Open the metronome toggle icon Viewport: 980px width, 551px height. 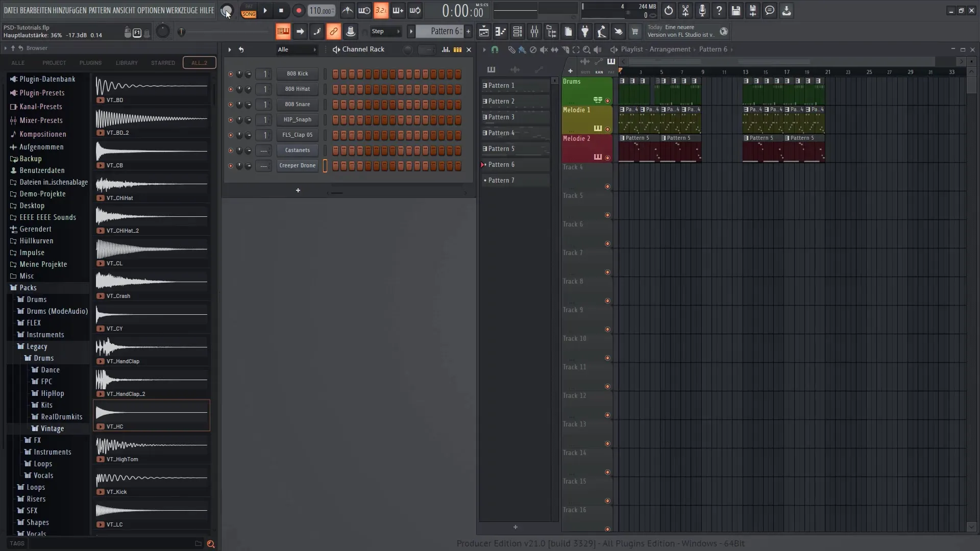point(347,11)
